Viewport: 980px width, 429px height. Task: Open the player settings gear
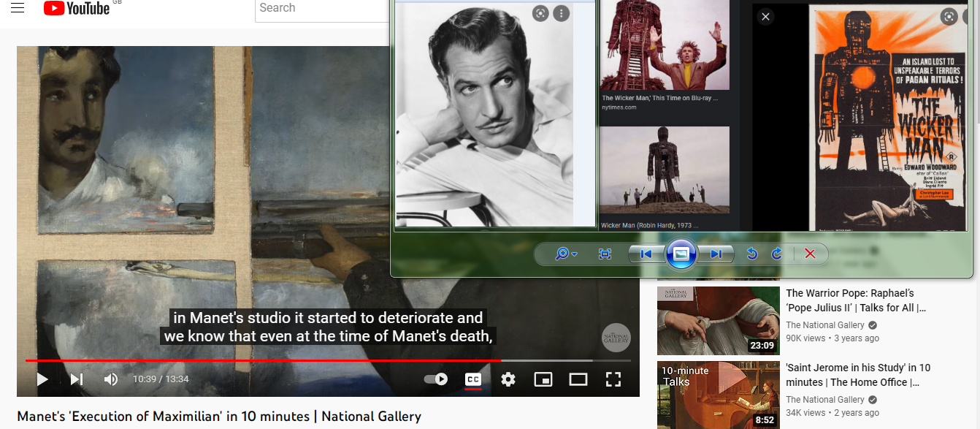(x=508, y=379)
